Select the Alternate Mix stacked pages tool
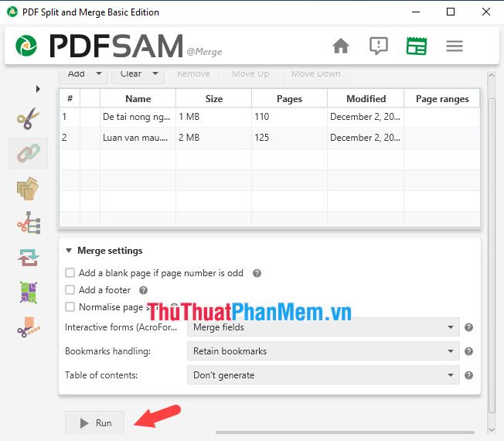 pyautogui.click(x=29, y=189)
